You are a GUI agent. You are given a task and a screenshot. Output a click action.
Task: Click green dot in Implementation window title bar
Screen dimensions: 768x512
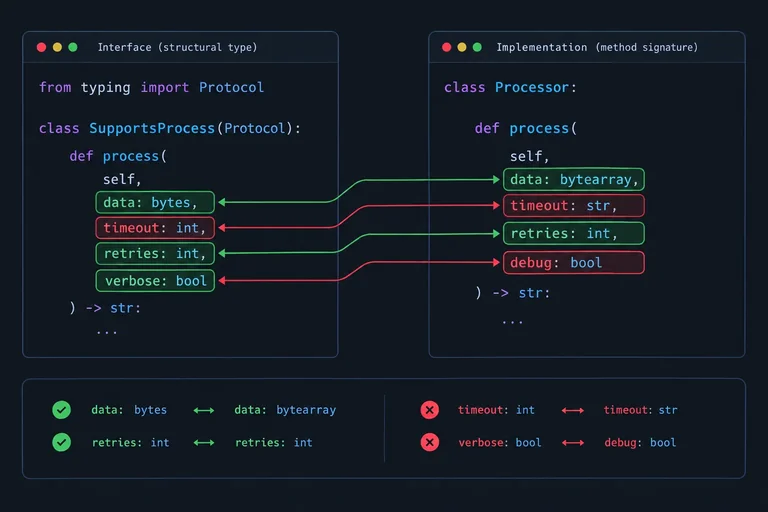[x=477, y=47]
